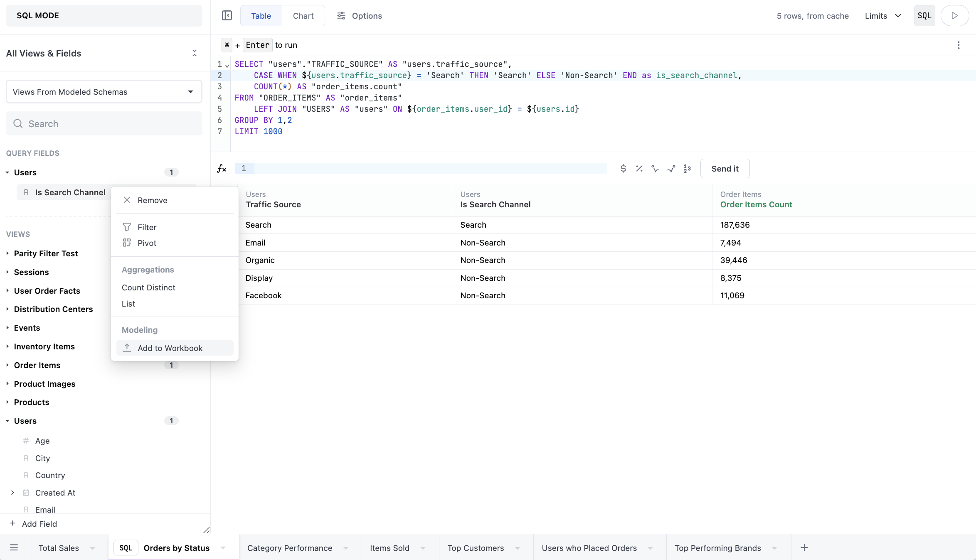976x560 pixels.
Task: Click Add Field at bottom
Action: pyautogui.click(x=39, y=524)
